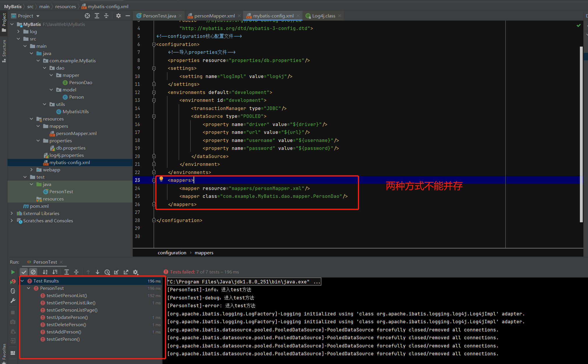Click the lightbulb intention icon
588x364 pixels.
point(161,179)
